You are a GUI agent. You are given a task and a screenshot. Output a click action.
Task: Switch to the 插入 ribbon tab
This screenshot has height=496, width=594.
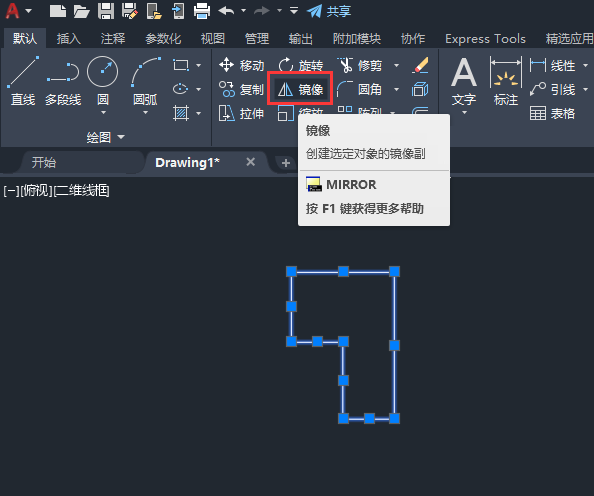pos(69,38)
